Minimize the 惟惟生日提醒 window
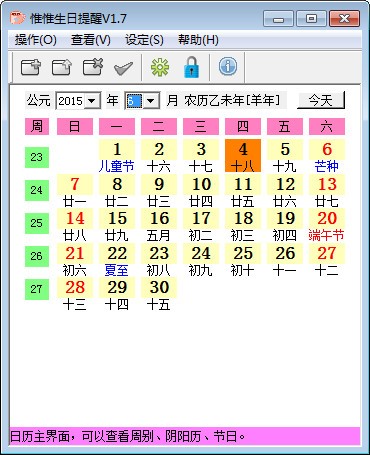370x455 pixels. [278, 18]
